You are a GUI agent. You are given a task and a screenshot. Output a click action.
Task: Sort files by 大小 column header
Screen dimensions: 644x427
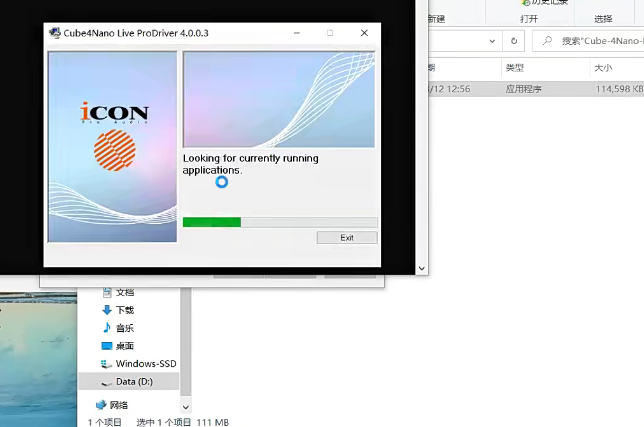point(603,68)
